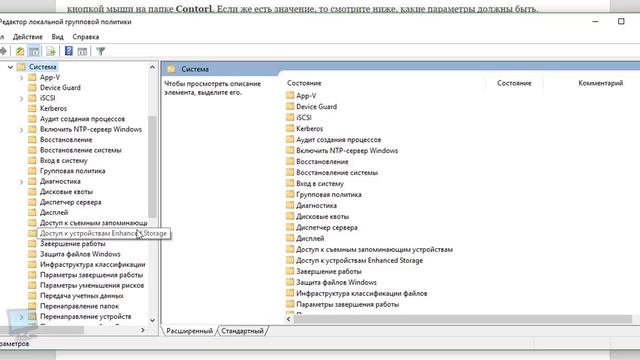640x360 pixels.
Task: Open Инфраструктура классификации файлов in the right list
Action: 362,293
